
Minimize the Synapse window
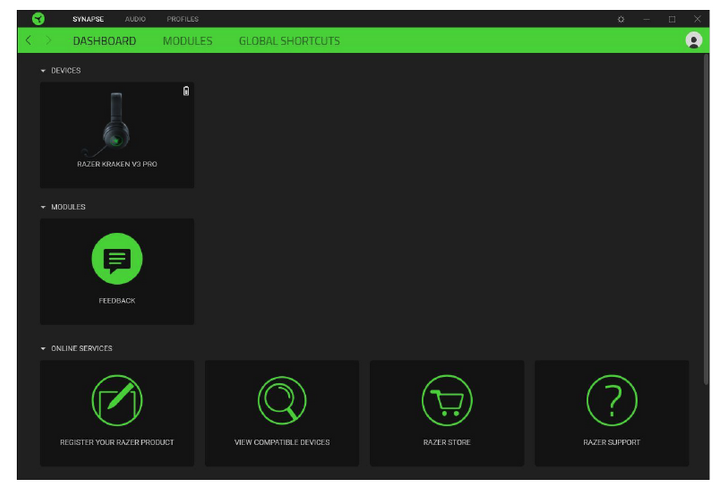click(647, 19)
